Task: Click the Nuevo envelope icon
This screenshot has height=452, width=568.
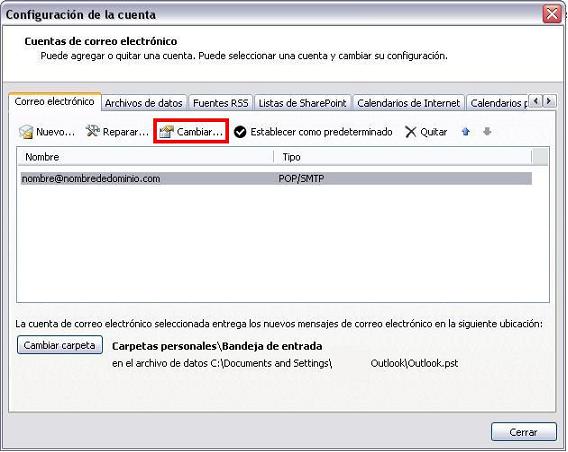Action: point(26,132)
